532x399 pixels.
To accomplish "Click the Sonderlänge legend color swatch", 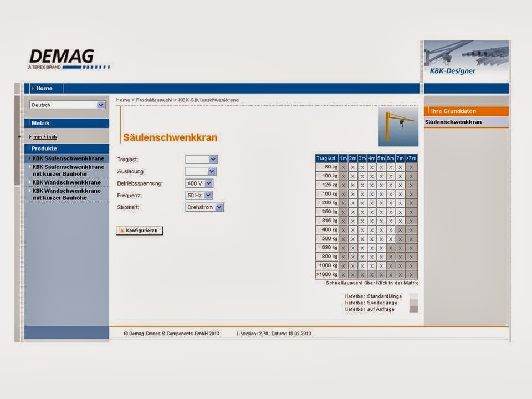I will [413, 303].
